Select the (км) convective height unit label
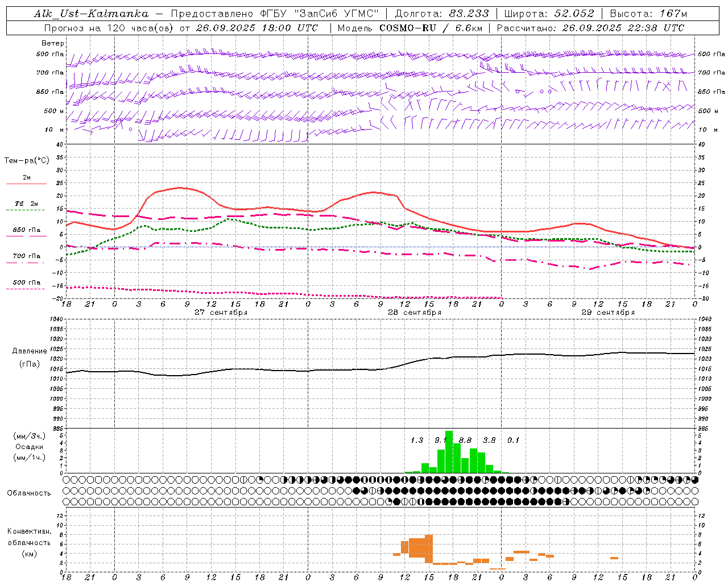The height and width of the screenshot is (582, 728). [30, 554]
